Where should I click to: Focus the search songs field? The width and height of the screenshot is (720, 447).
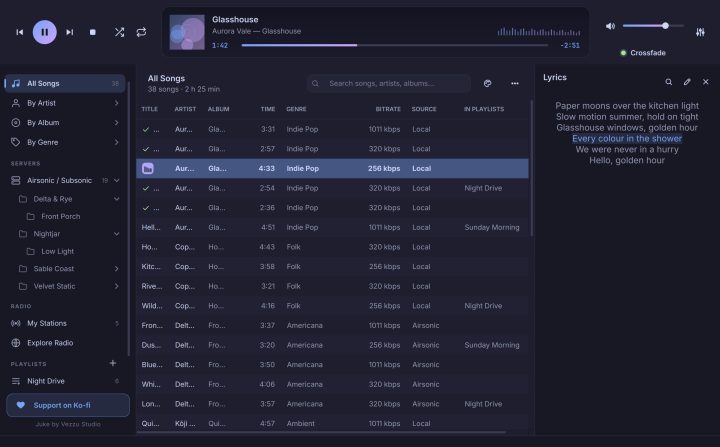[388, 83]
